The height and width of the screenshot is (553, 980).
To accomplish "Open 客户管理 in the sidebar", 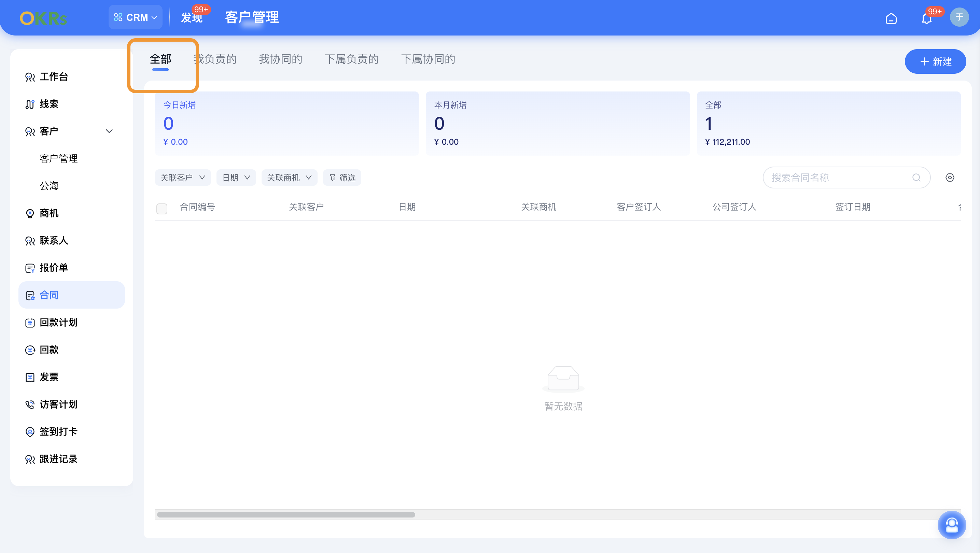I will point(59,159).
